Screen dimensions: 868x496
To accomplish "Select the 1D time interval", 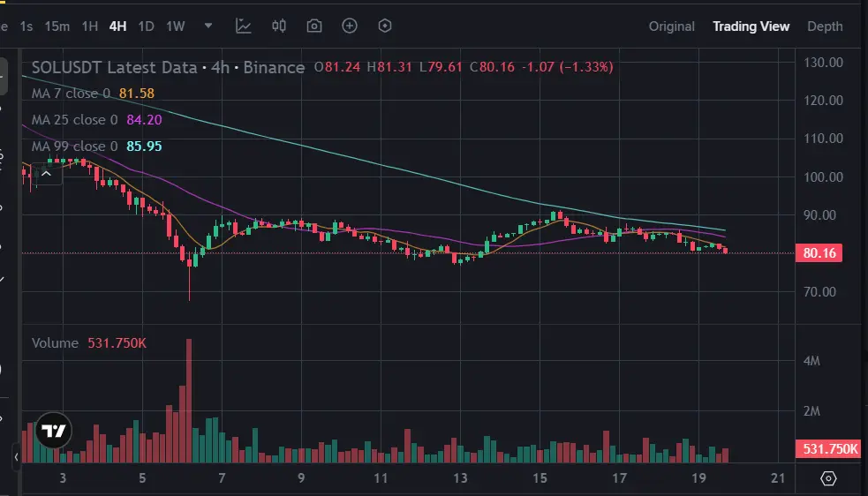I will (x=147, y=26).
